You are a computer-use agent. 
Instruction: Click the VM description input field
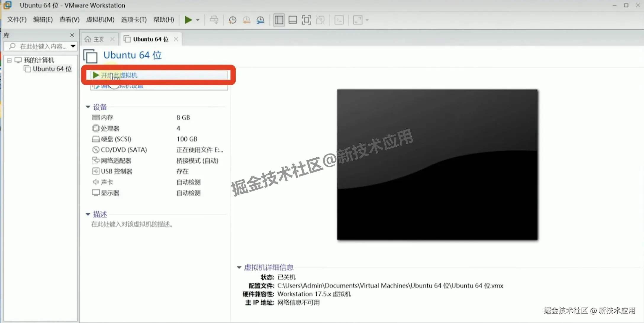tap(132, 224)
